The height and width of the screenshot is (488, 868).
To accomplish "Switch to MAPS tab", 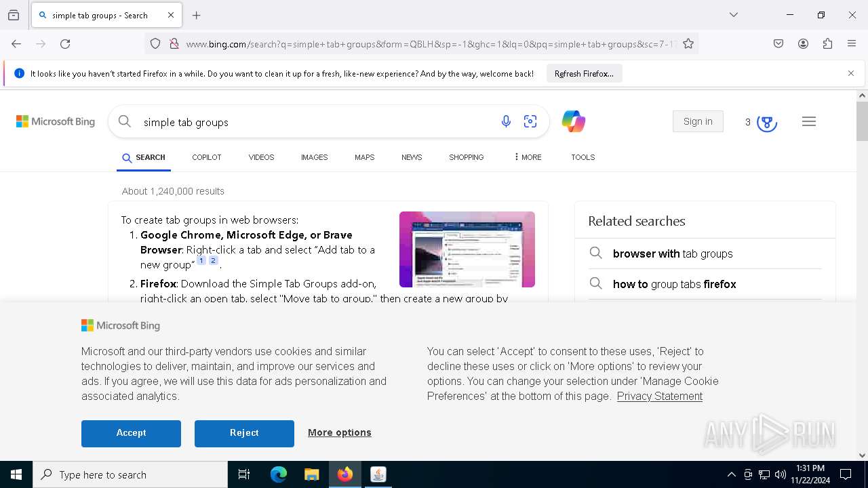I will pos(364,157).
